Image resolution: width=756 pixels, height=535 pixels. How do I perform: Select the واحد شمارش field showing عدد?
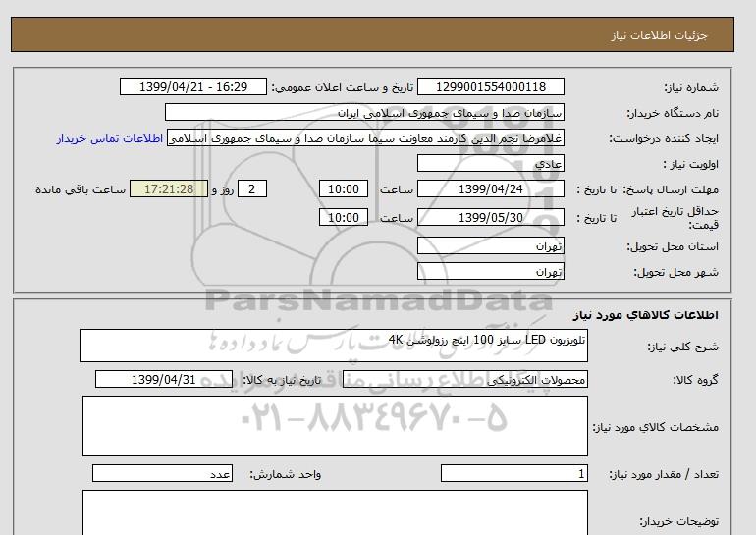tap(164, 474)
